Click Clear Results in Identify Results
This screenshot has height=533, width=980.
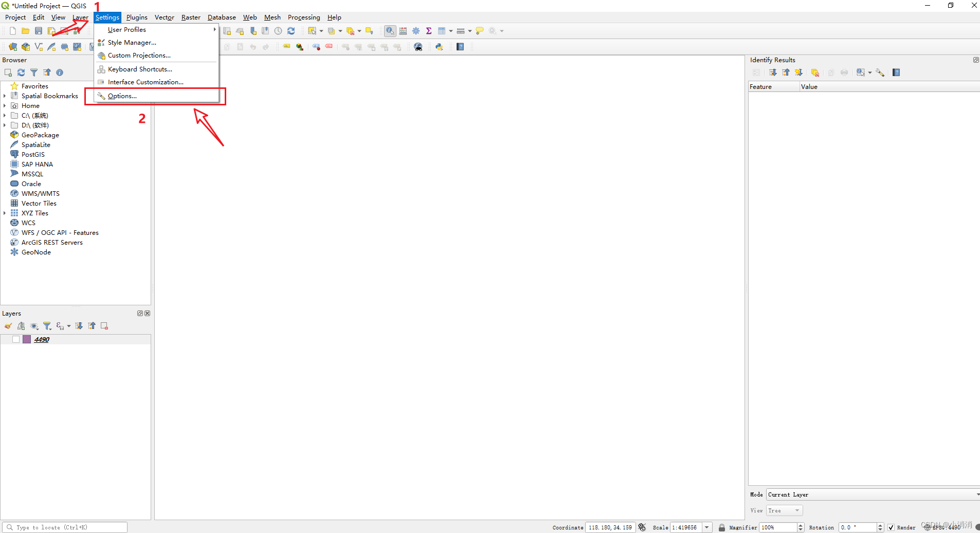coord(815,72)
